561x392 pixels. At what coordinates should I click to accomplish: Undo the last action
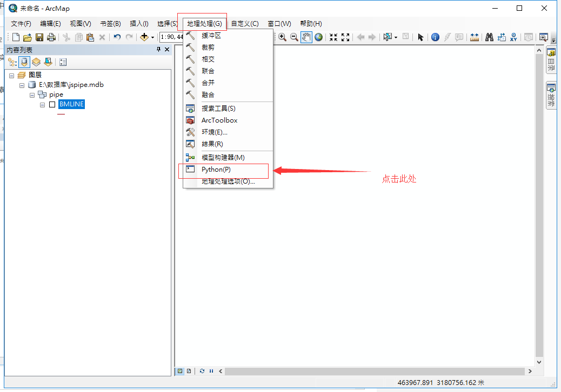117,37
